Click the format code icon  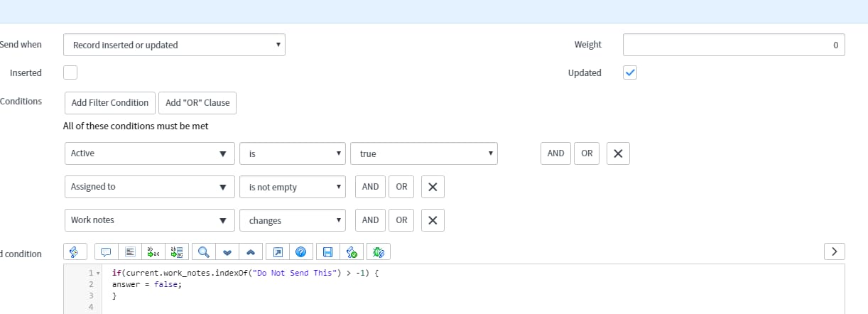coord(130,251)
